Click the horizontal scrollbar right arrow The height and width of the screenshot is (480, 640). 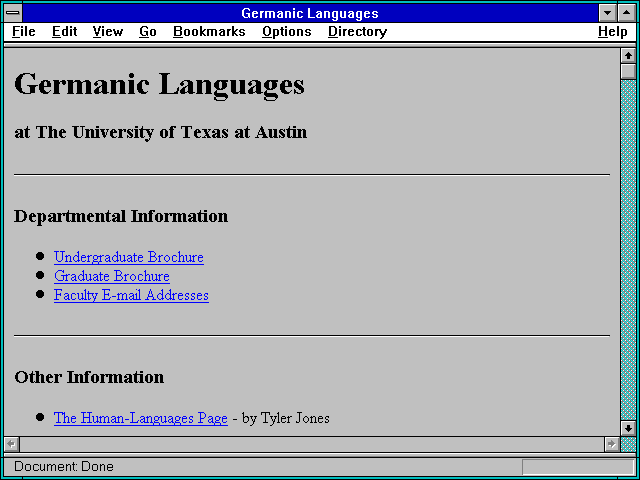coord(612,444)
